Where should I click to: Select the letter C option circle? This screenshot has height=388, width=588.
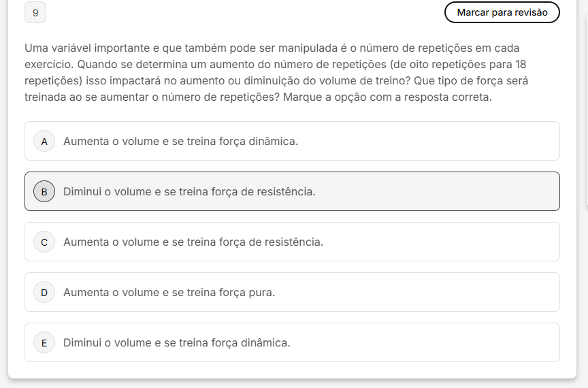click(x=44, y=242)
